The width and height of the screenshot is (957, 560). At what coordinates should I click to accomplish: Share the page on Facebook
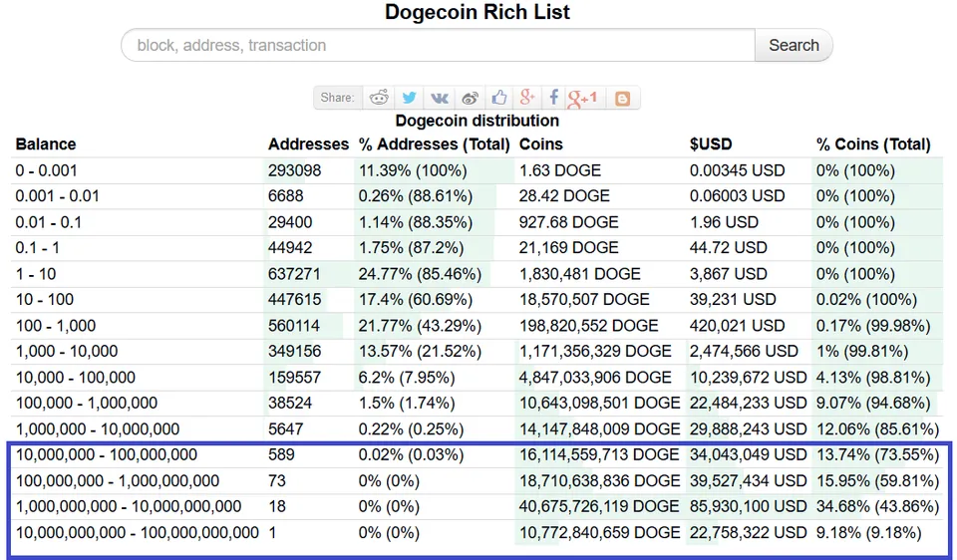pos(553,98)
